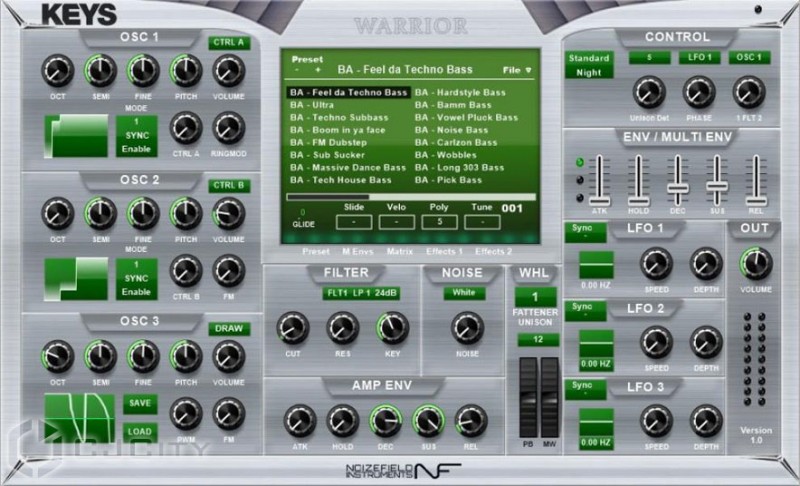The image size is (800, 486).
Task: Open the File dropdown menu
Action: click(517, 70)
